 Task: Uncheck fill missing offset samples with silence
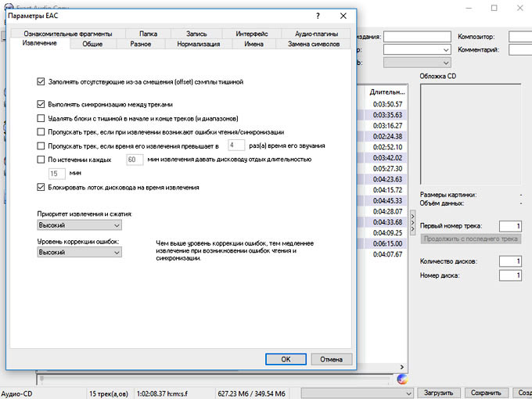(x=41, y=81)
